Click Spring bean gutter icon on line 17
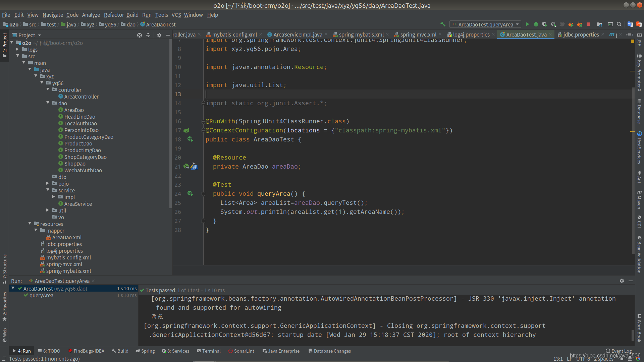The width and height of the screenshot is (644, 362). (186, 130)
